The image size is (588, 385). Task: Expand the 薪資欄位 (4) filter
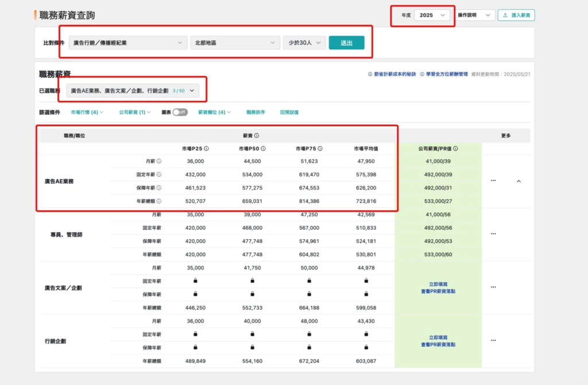point(215,112)
